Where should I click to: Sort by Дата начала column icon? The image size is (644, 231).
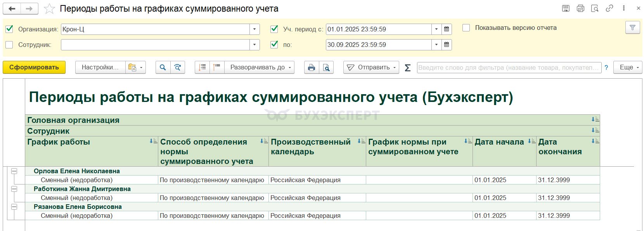[531, 141]
